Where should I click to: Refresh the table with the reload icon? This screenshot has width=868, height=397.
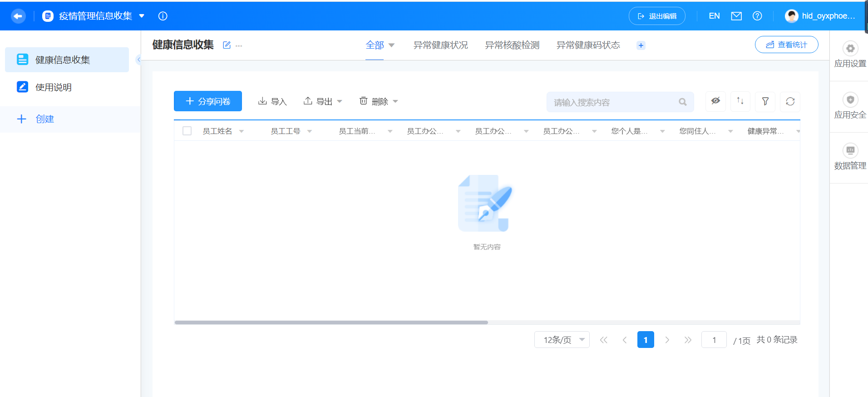(790, 101)
